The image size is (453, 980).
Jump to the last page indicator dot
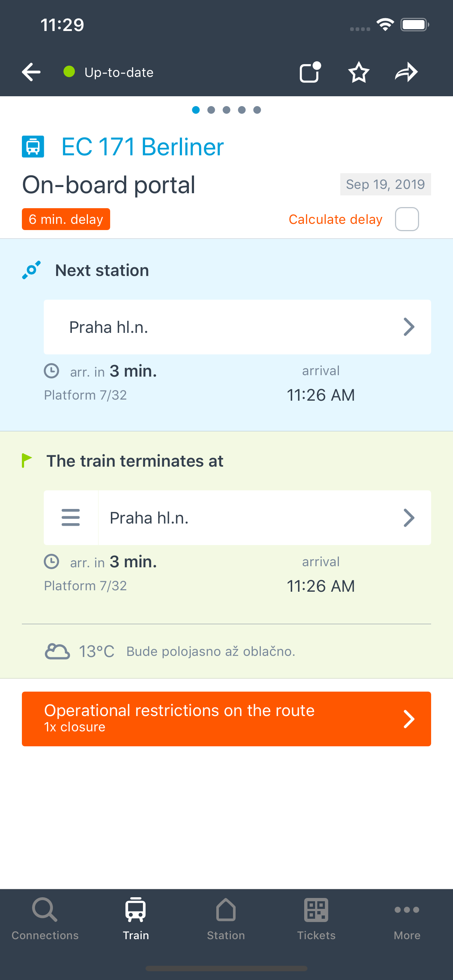click(x=257, y=110)
